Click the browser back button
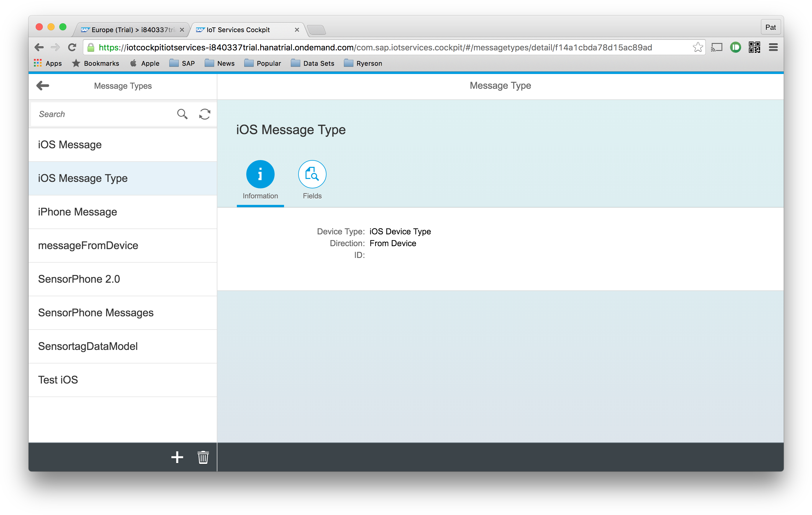The width and height of the screenshot is (812, 515). click(39, 47)
